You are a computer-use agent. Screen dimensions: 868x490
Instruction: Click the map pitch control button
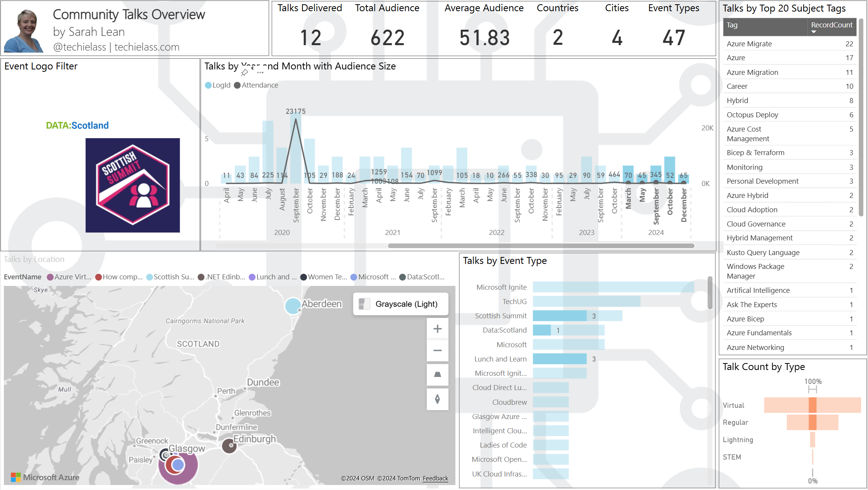click(437, 375)
